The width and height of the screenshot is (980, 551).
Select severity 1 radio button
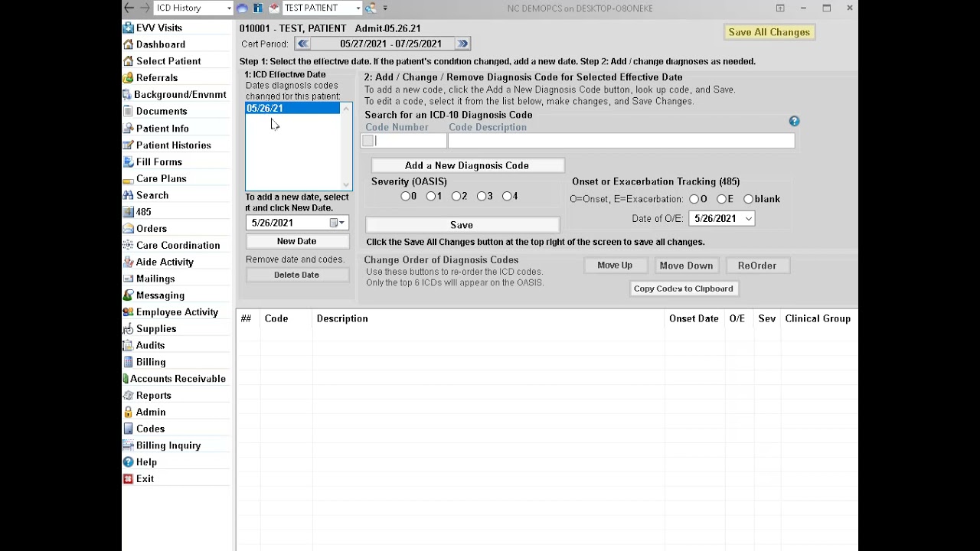tap(430, 197)
